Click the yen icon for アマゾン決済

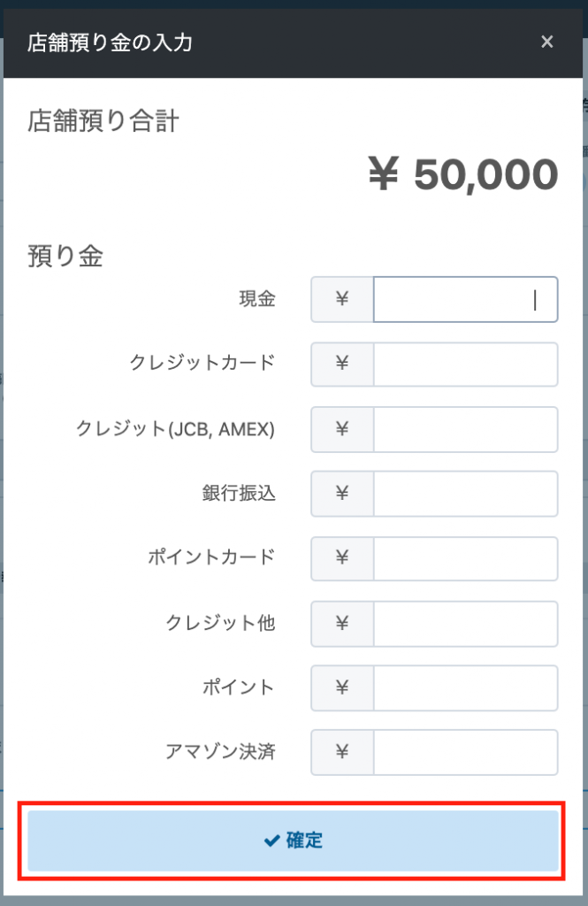[x=342, y=752]
